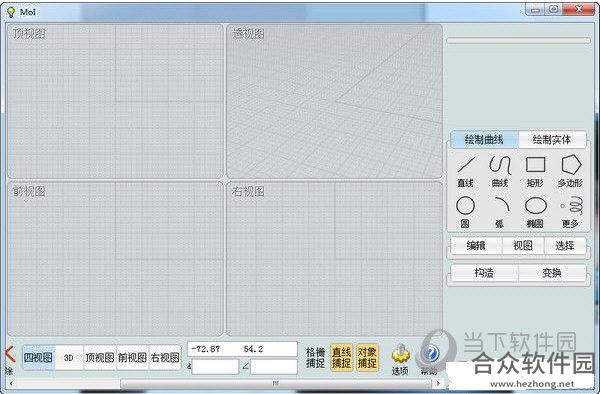Screen dimensions: 600x394
Task: Open the 选择 tab
Action: pos(565,246)
